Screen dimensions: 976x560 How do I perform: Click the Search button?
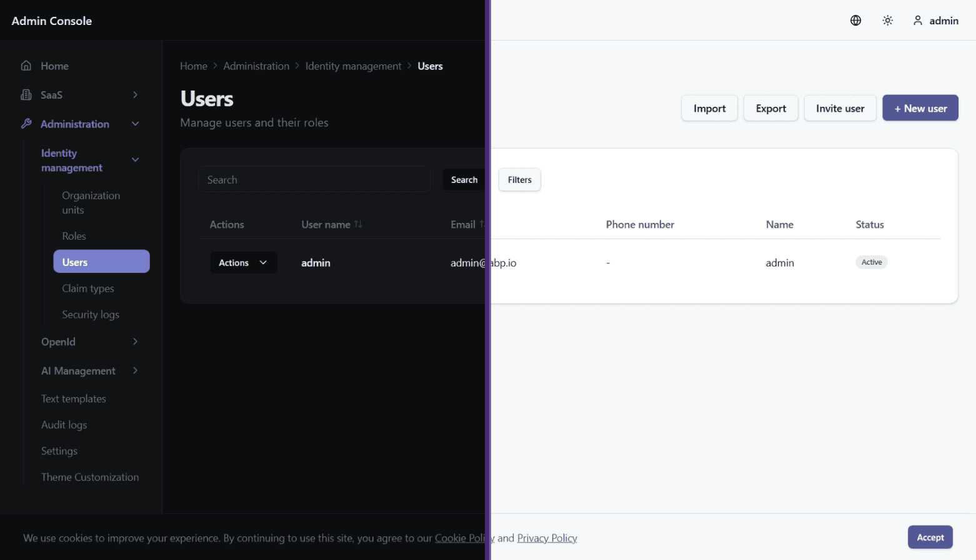[464, 180]
